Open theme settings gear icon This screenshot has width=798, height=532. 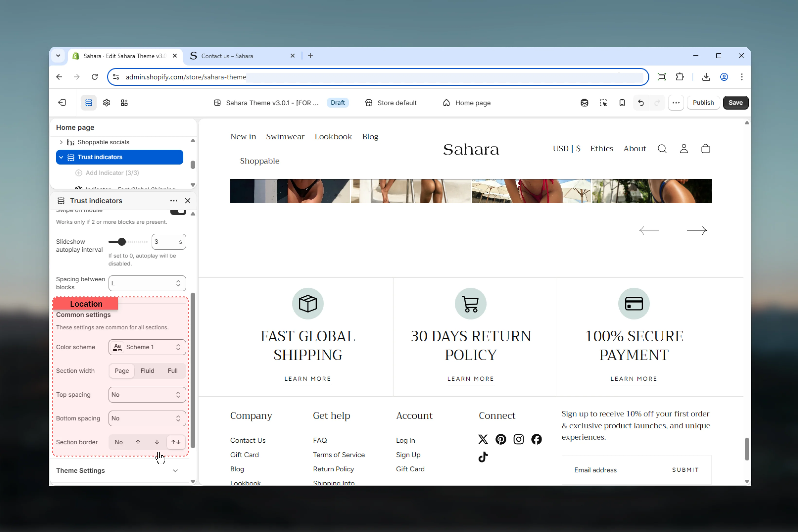107,102
